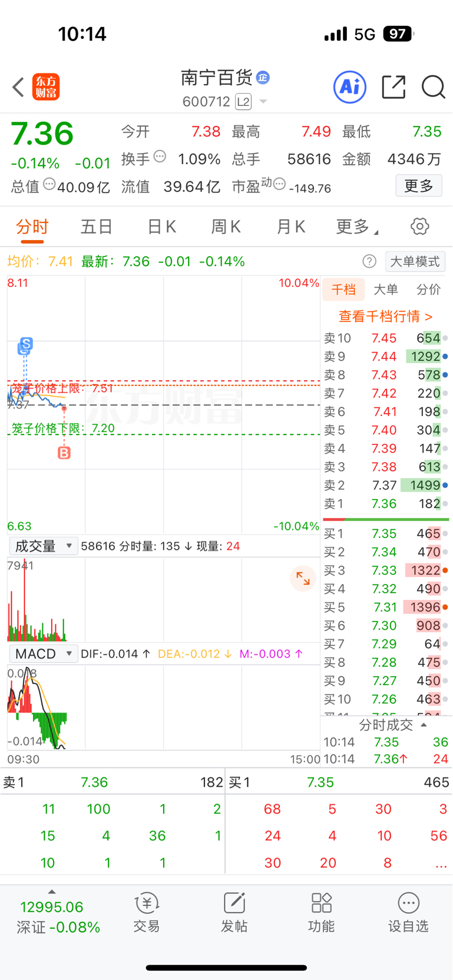The image size is (453, 980).
Task: Tap the 买1 7.35 queue header
Action: (339, 782)
